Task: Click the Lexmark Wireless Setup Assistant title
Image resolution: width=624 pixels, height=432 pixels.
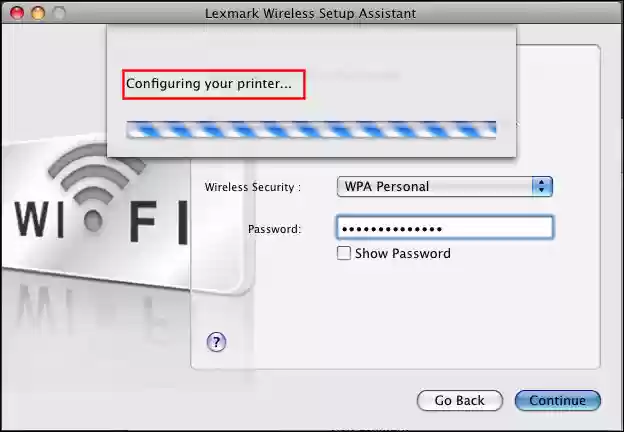Action: (310, 13)
